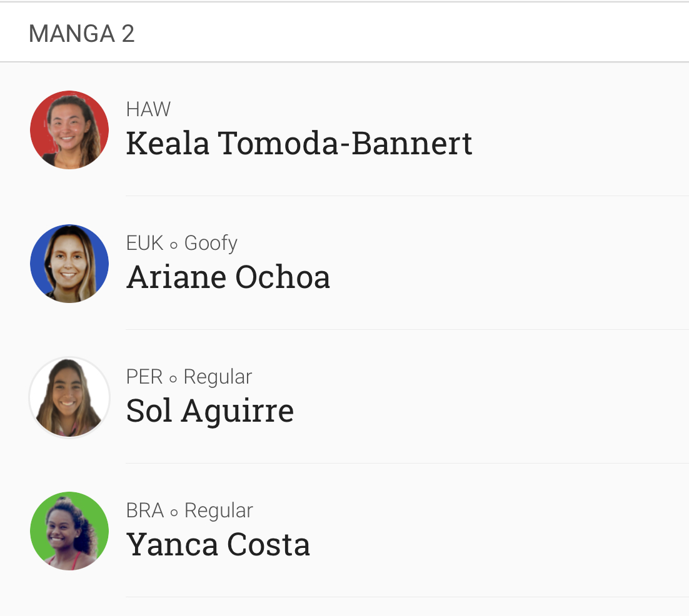Open the Keala Tomoda-Bannert name link
Viewport: 689px width, 616px height.
tap(299, 143)
